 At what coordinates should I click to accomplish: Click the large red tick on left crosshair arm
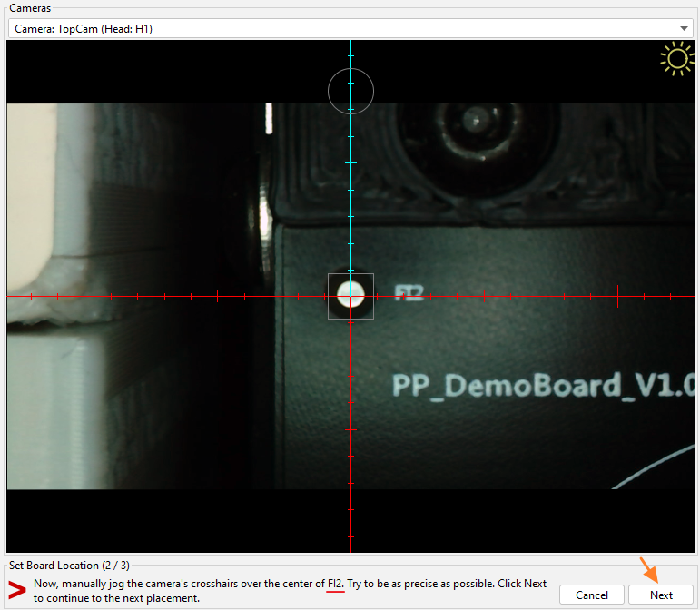click(84, 296)
